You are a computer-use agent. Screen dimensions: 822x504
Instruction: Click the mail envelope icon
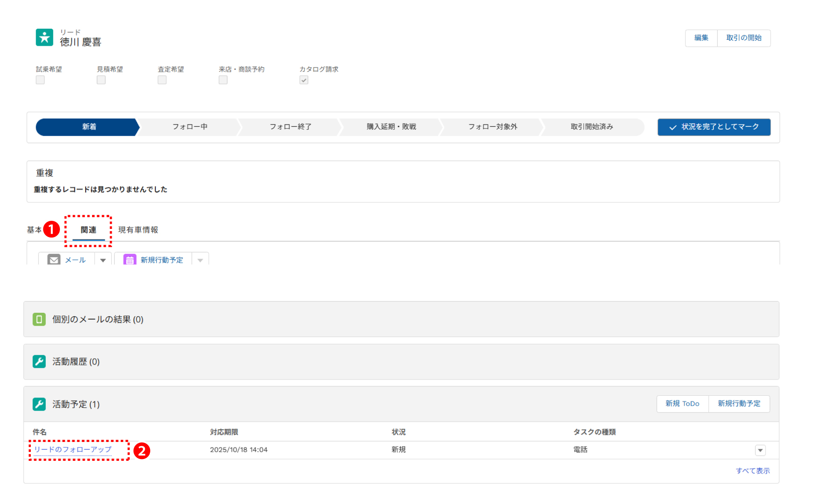(x=54, y=260)
